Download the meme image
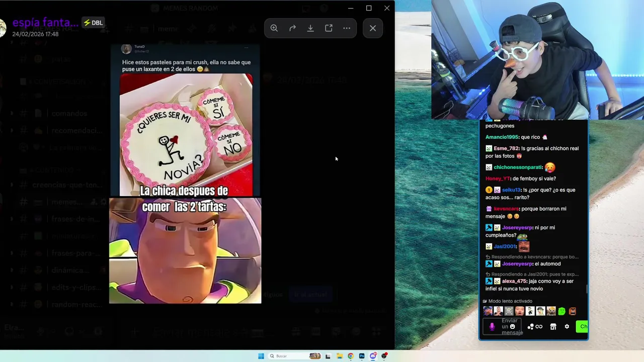 (310, 28)
